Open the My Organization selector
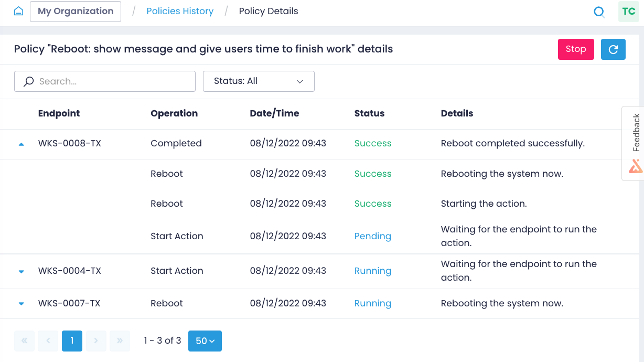The width and height of the screenshot is (644, 362). (76, 11)
